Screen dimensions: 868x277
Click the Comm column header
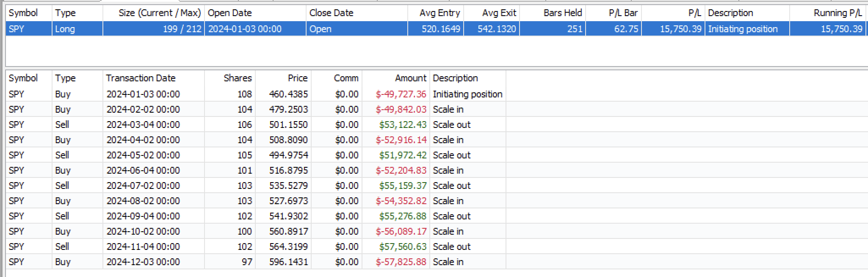[x=346, y=78]
